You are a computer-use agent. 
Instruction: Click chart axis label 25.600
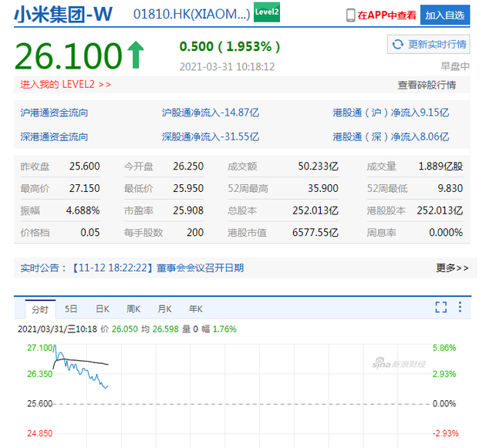click(x=39, y=404)
